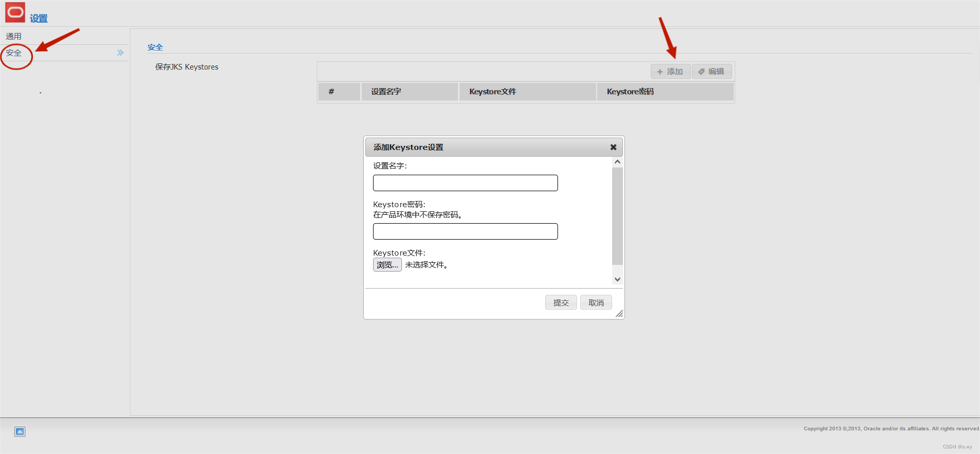Click the Keystore密码 column header

pyautogui.click(x=665, y=92)
